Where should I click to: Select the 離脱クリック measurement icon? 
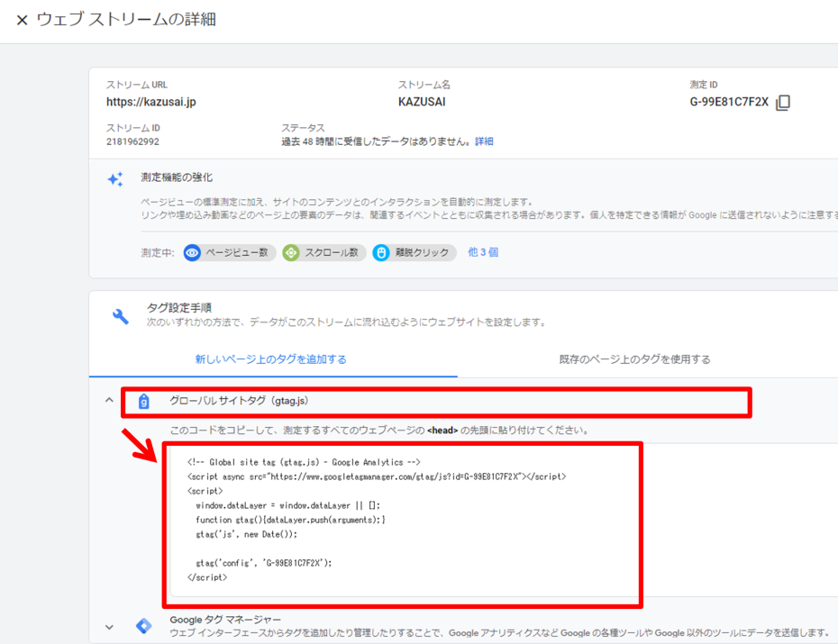pyautogui.click(x=378, y=253)
